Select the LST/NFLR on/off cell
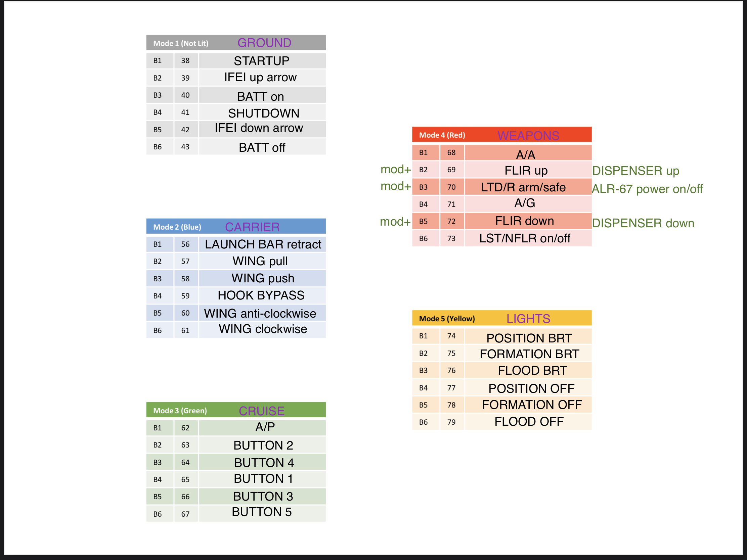747x560 pixels. [x=528, y=238]
